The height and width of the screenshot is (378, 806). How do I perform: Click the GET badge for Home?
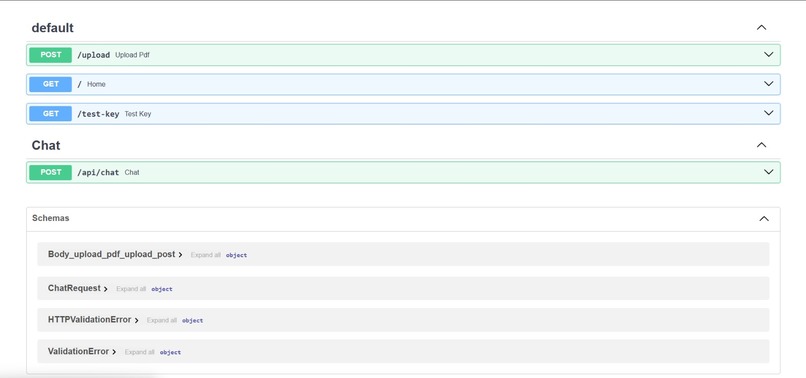50,84
